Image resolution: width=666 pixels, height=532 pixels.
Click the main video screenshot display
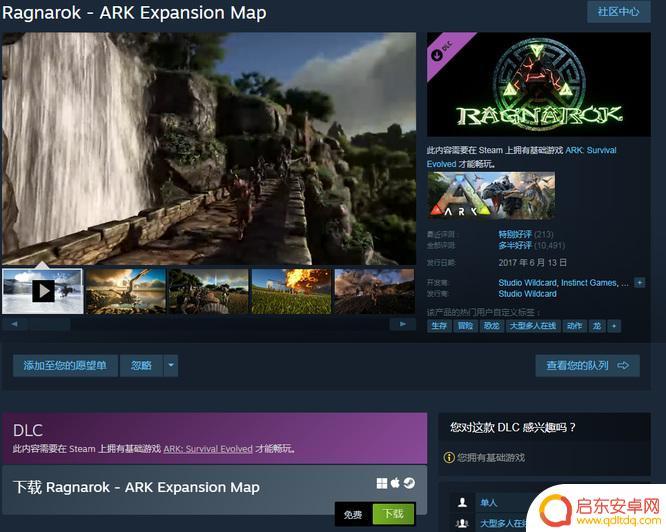(209, 149)
